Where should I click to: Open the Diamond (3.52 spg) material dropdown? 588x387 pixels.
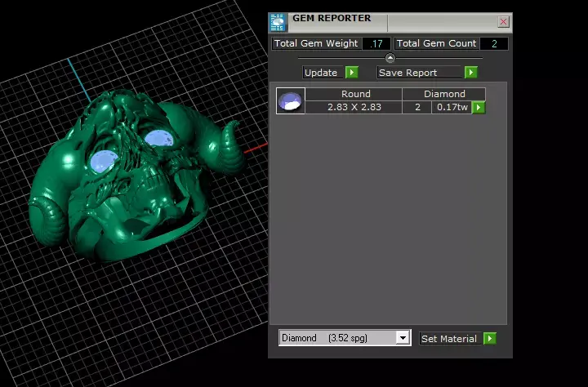click(x=345, y=338)
